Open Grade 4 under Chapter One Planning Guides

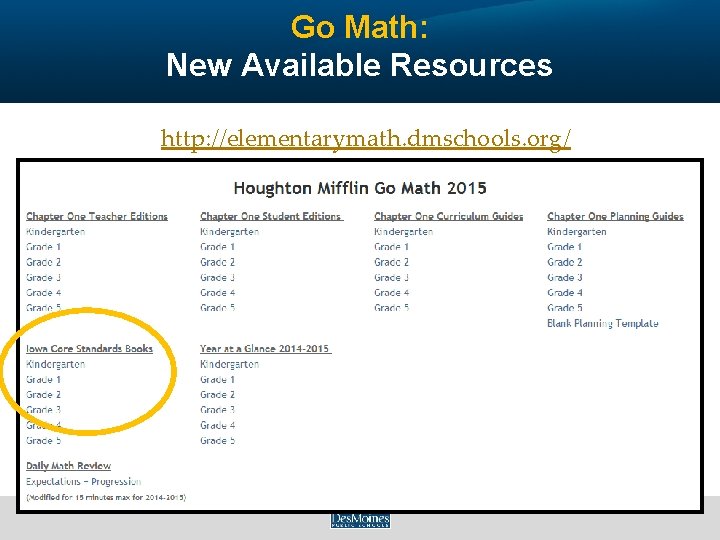[x=565, y=292]
